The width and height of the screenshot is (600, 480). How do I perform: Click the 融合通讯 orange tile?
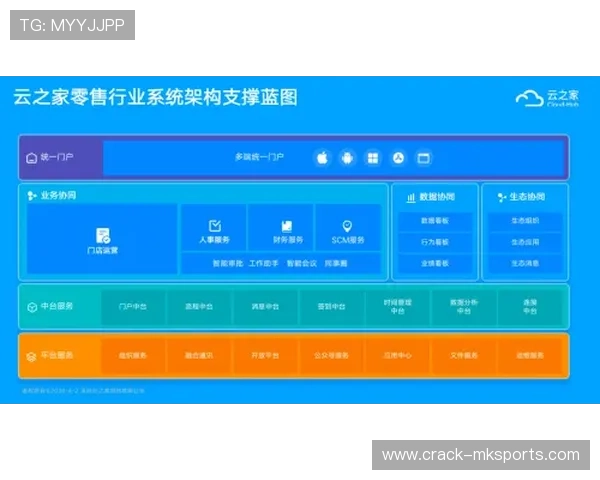pos(199,356)
